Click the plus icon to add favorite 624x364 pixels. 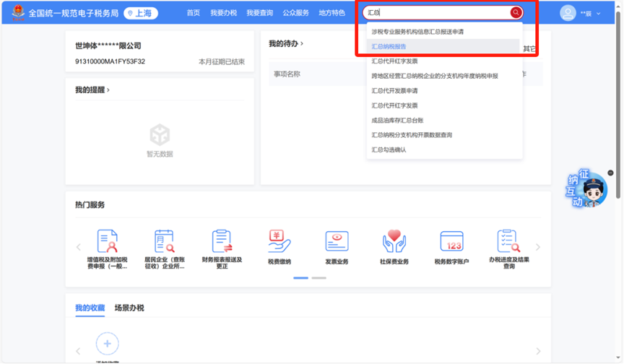pos(108,344)
